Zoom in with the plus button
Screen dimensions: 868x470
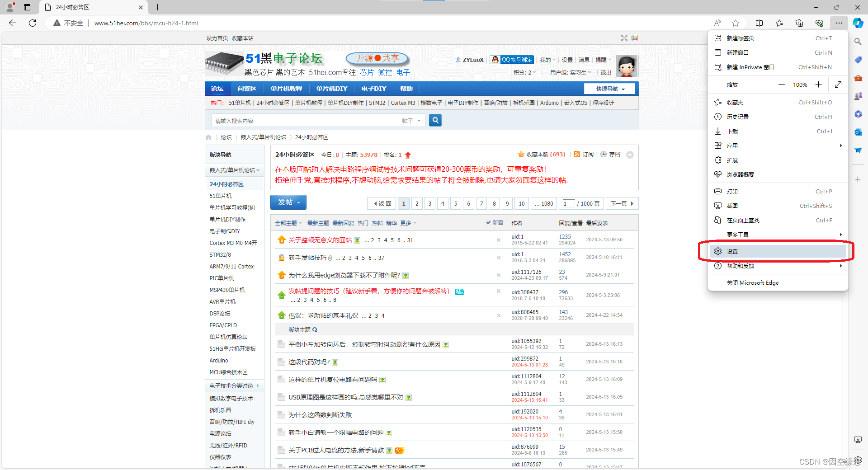click(x=818, y=85)
